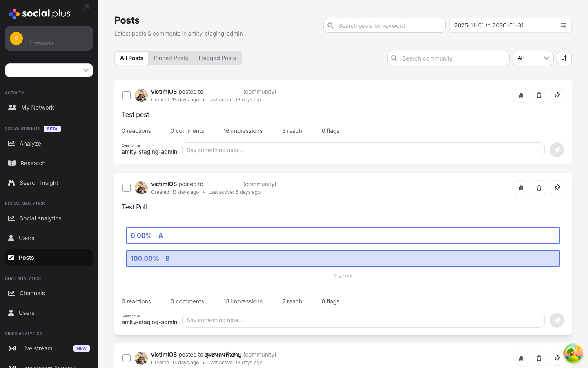Screen dimensions: 588x368
Task: Open the Analyze section in sidebar
Action: click(31, 144)
